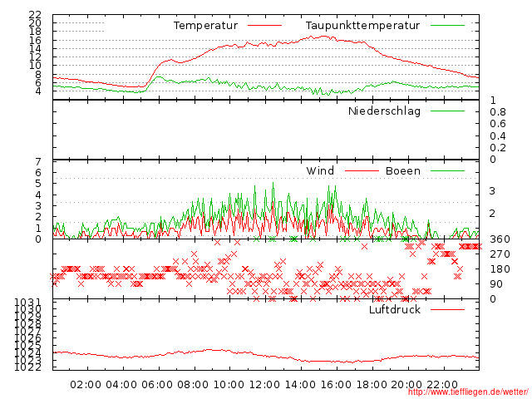Click the 'Temperatur' legend label
The width and height of the screenshot is (532, 399).
pyautogui.click(x=205, y=26)
